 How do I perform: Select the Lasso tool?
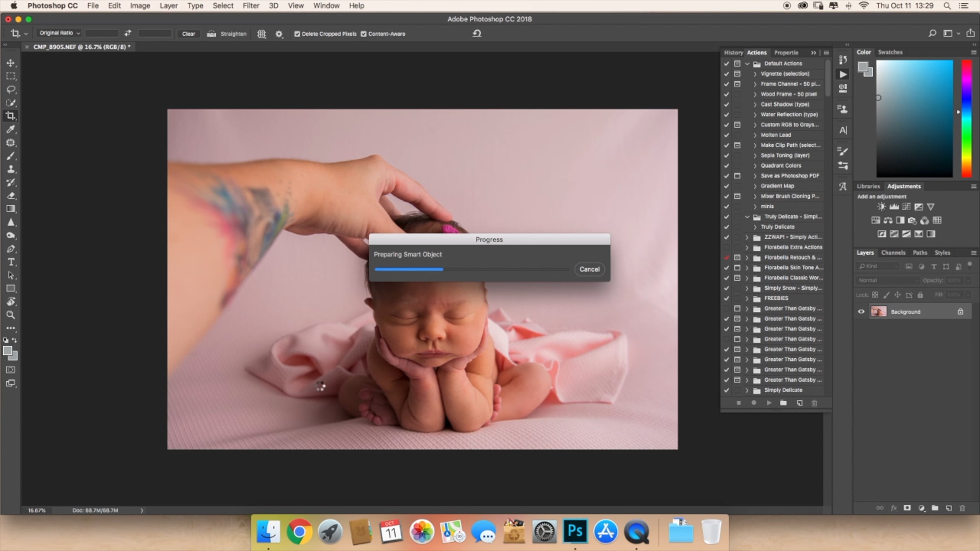pos(11,89)
